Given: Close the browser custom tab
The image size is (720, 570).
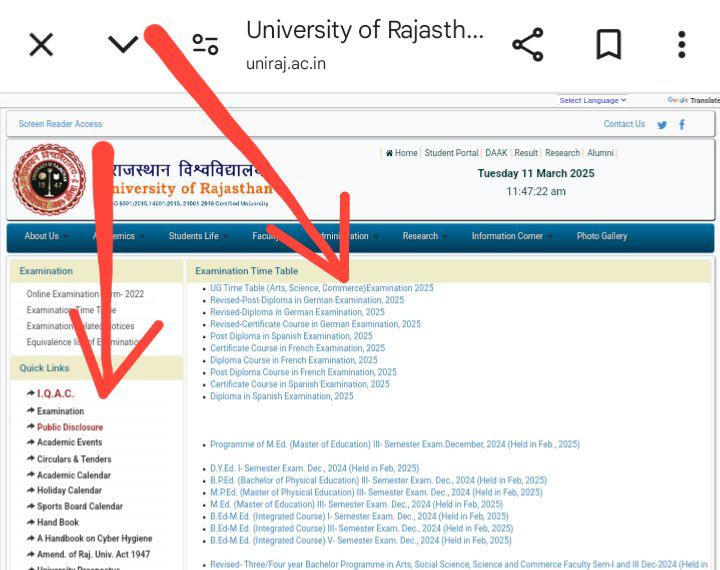Looking at the screenshot, I should tap(41, 45).
